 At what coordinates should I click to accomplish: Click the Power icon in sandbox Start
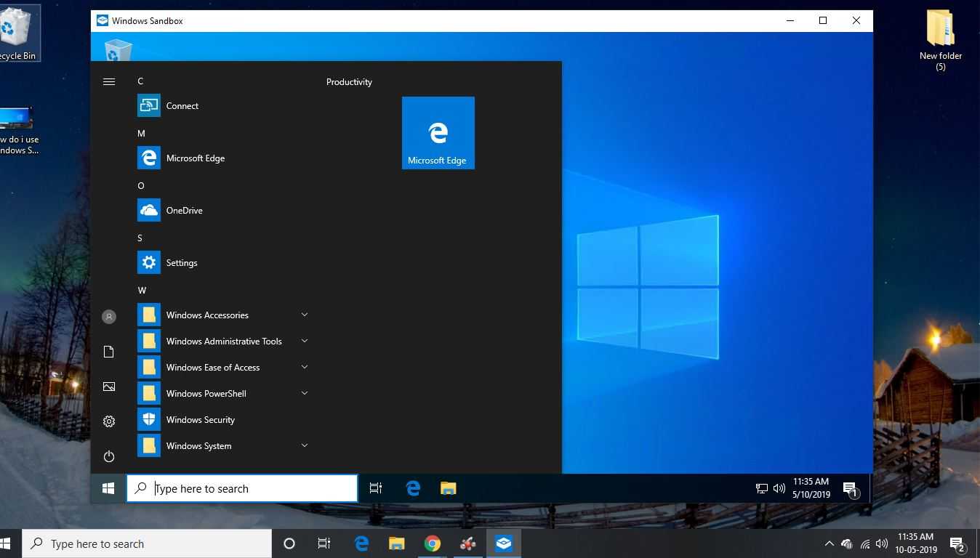click(109, 456)
